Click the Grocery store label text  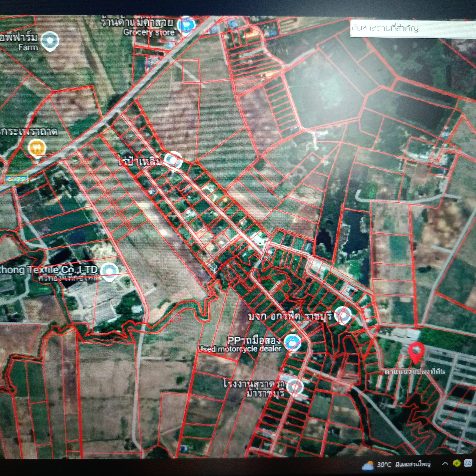(149, 33)
